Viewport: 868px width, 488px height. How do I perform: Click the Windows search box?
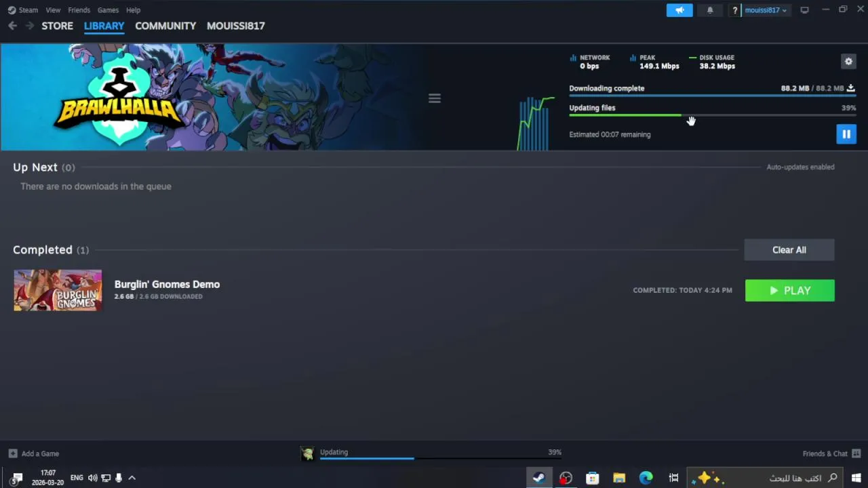(765, 478)
